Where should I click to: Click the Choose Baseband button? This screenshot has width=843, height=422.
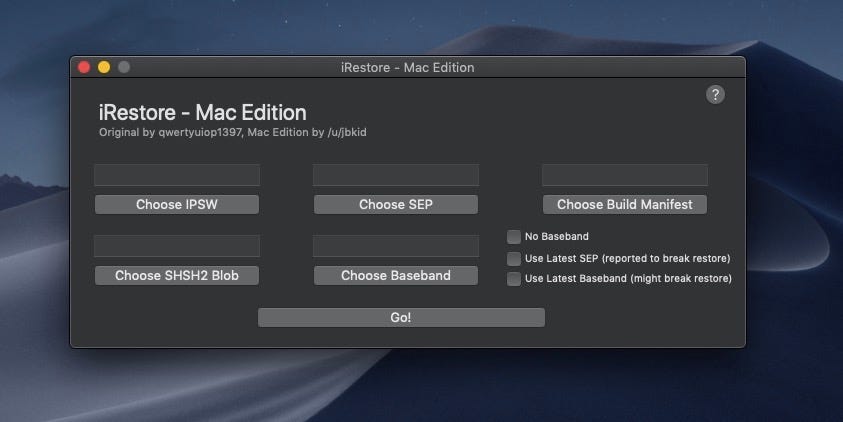point(396,275)
